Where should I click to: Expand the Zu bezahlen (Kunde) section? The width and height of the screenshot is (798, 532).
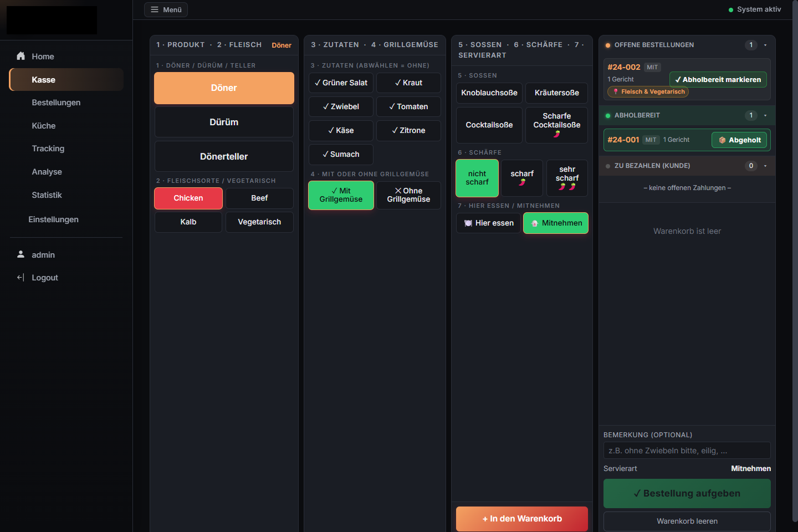(765, 166)
